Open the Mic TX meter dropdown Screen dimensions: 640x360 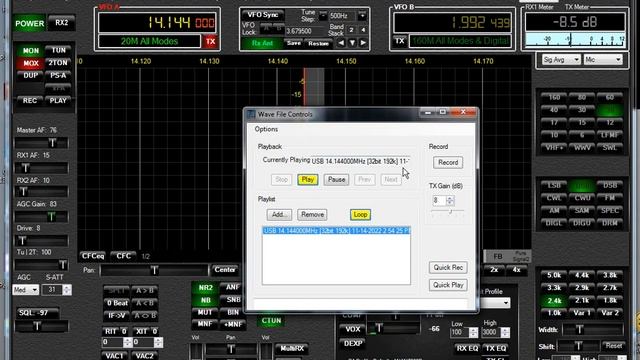click(603, 60)
